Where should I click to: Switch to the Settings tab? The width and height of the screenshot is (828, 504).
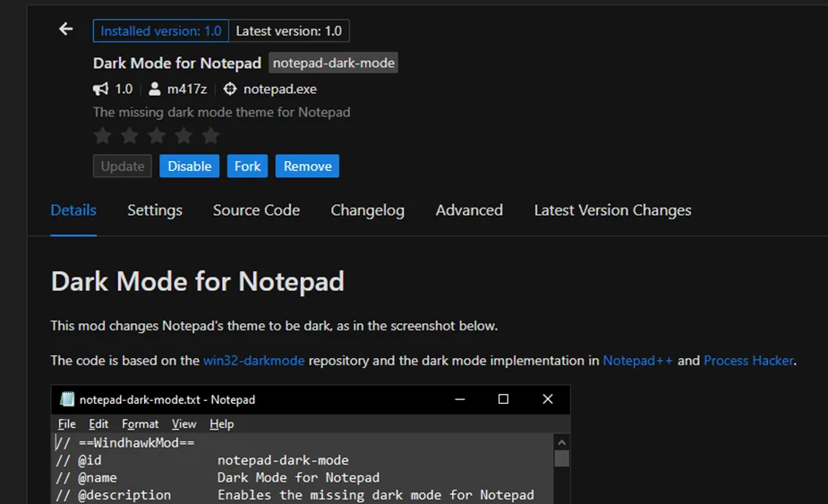(155, 210)
